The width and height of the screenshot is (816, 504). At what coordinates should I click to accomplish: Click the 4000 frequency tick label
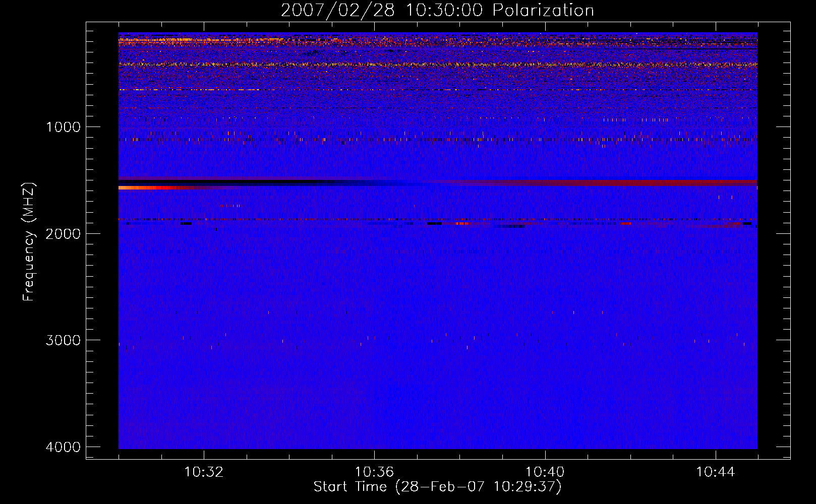click(x=63, y=447)
